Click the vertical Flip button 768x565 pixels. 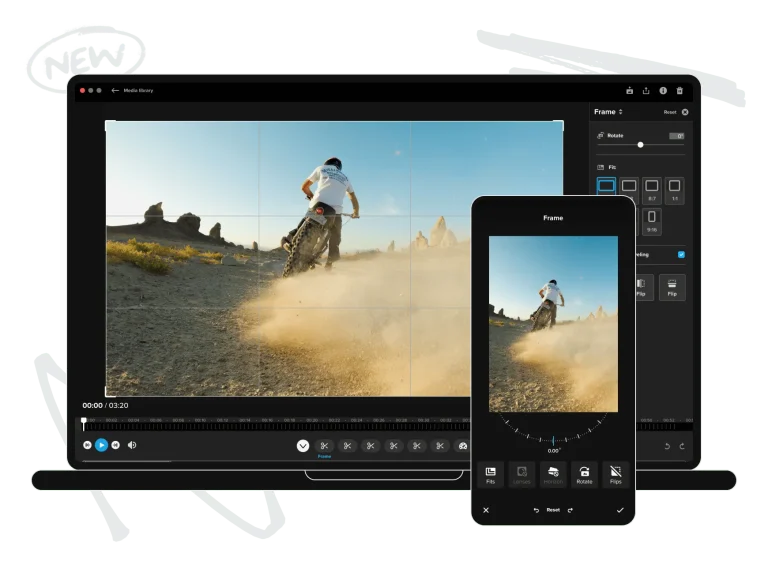(672, 287)
